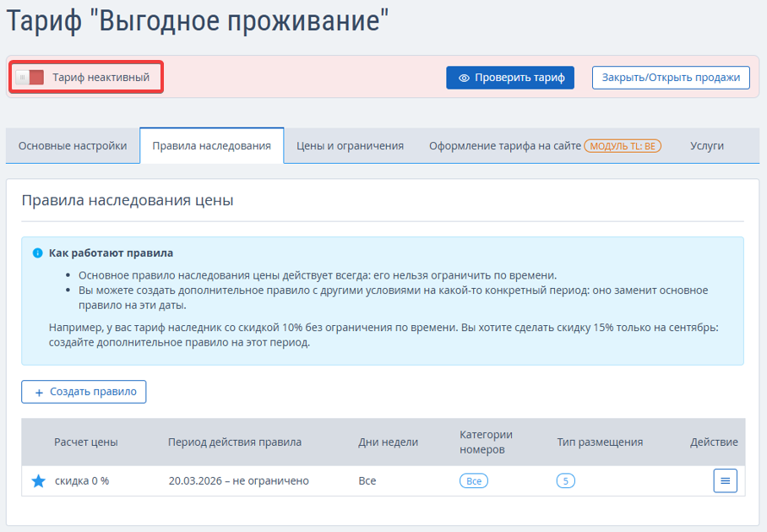The width and height of the screenshot is (767, 532).
Task: Click the star icon beside 'скидка 0 %'
Action: (38, 481)
